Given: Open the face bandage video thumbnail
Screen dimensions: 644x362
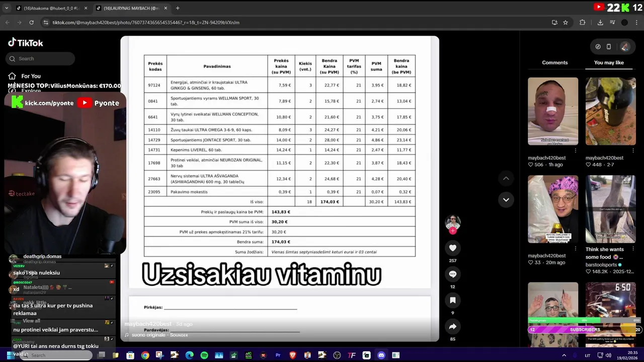Looking at the screenshot, I should point(553,111).
